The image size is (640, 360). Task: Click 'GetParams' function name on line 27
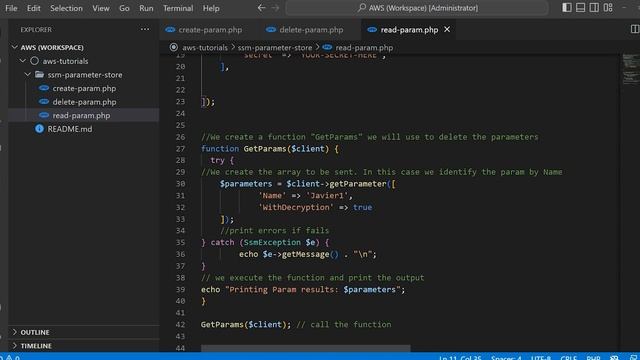point(265,149)
